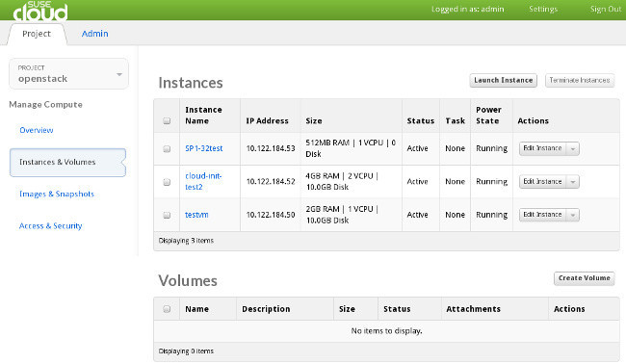Click the SUSE Cloud logo

[39, 11]
